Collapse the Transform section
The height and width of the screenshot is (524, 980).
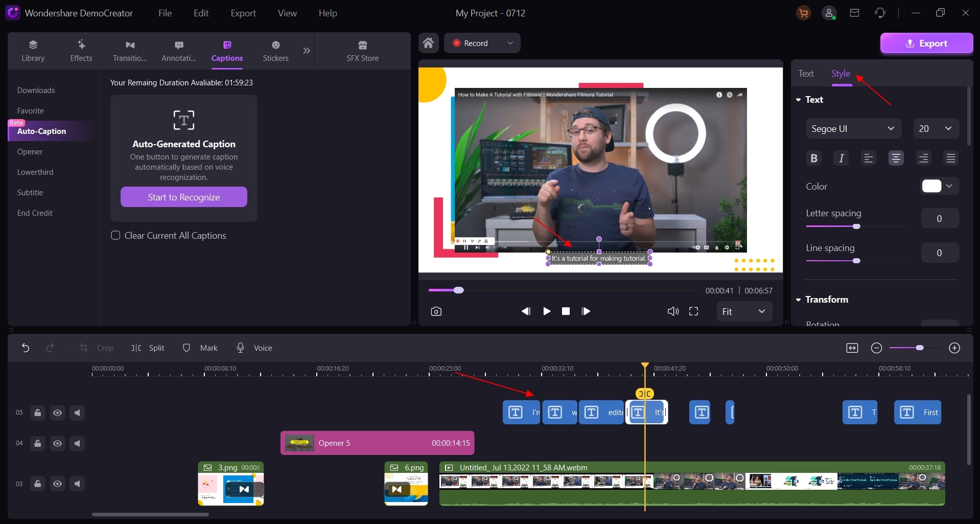[799, 300]
